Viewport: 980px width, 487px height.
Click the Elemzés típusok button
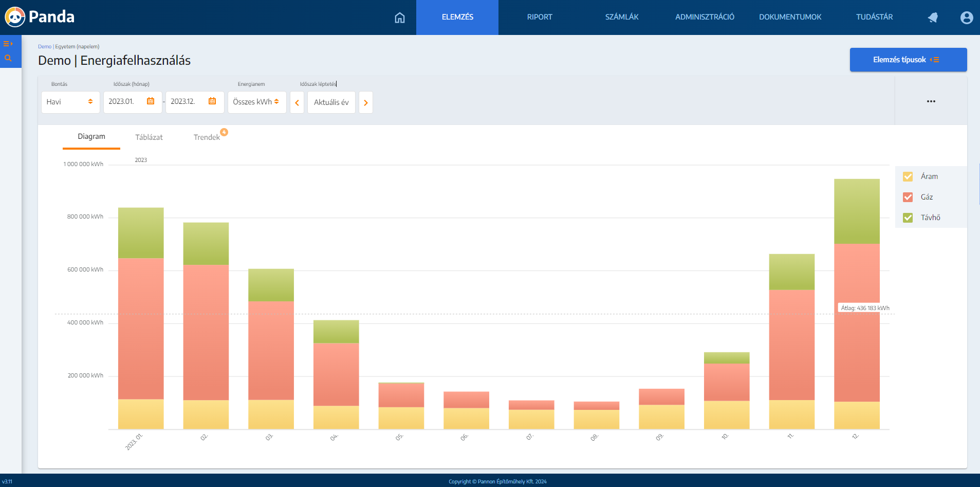[x=908, y=60]
